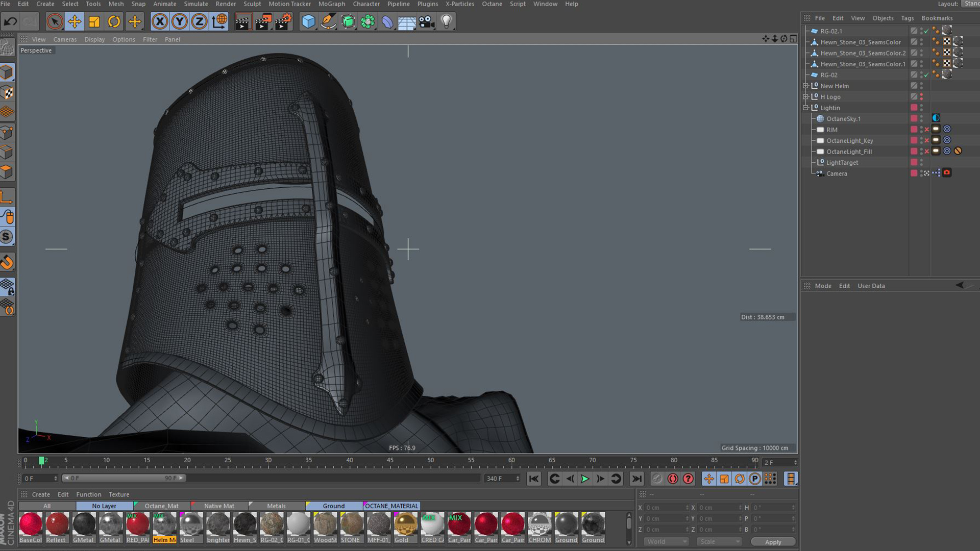Open the World coordinate dropdown

coord(666,541)
